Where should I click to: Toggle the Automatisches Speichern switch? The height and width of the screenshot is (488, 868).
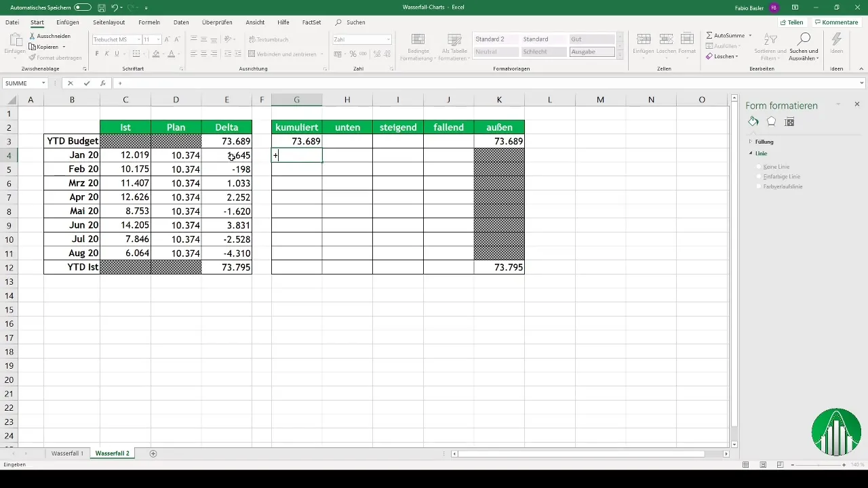tap(83, 7)
